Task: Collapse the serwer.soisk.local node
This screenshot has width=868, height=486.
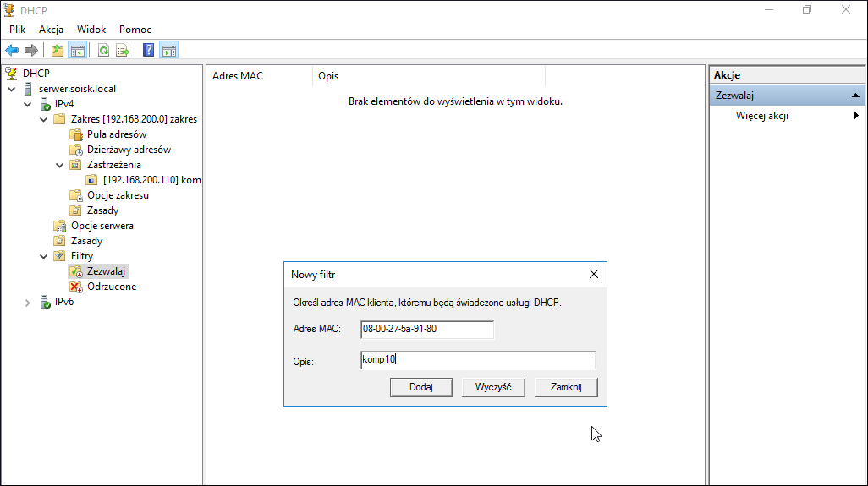Action: [x=12, y=89]
